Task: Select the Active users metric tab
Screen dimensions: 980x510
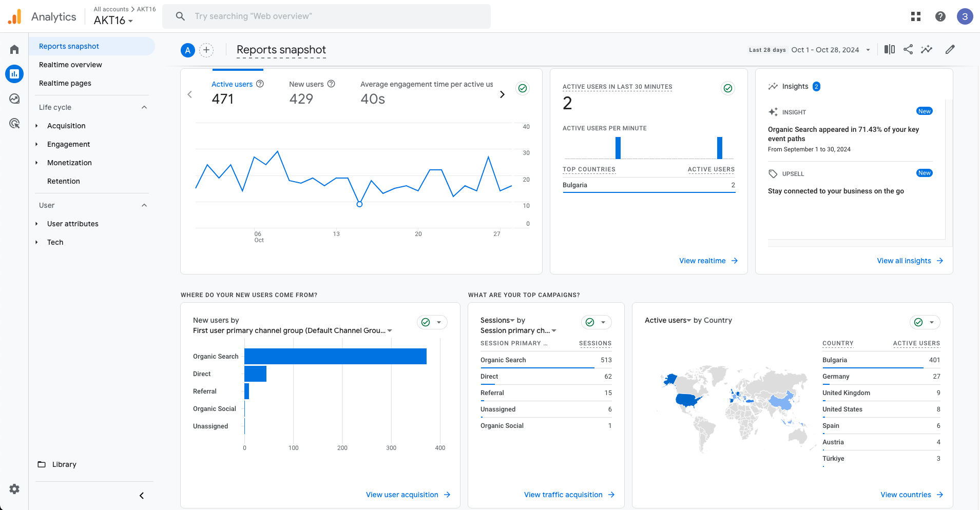Action: 238,92
